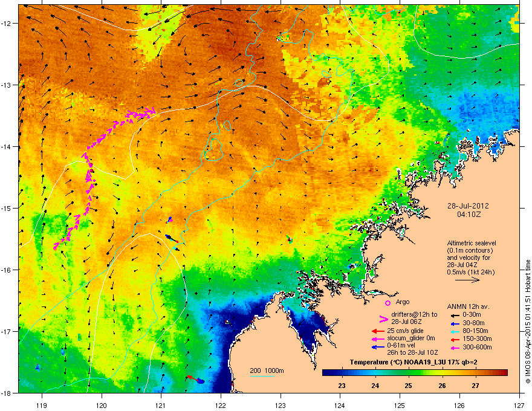Click the blue arrow beside 0-61m vel
The height and width of the screenshot is (411, 532).
point(378,346)
